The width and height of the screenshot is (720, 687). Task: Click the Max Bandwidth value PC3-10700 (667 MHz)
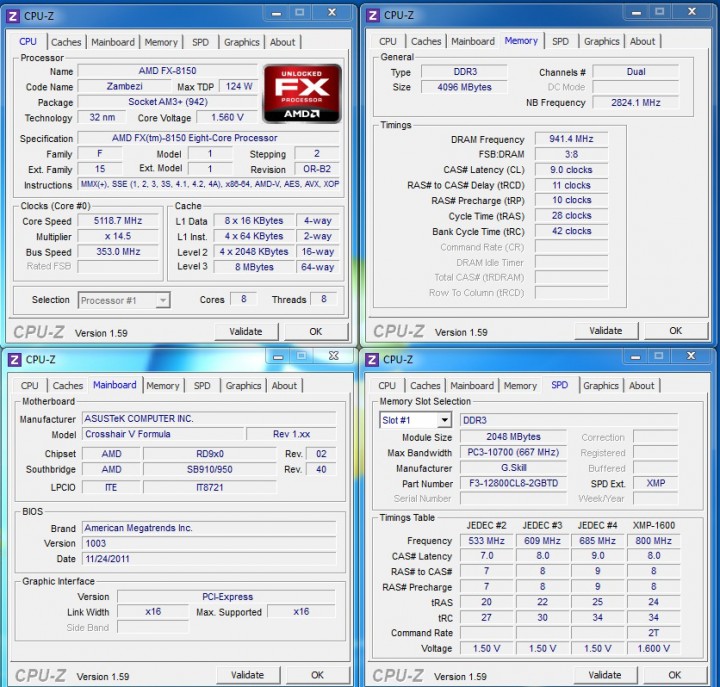point(513,452)
